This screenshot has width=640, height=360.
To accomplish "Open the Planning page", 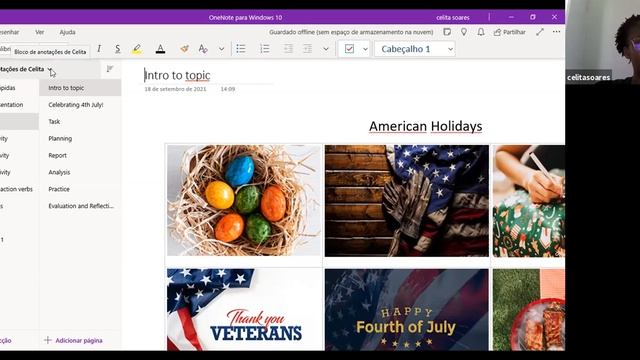I will (x=80, y=138).
